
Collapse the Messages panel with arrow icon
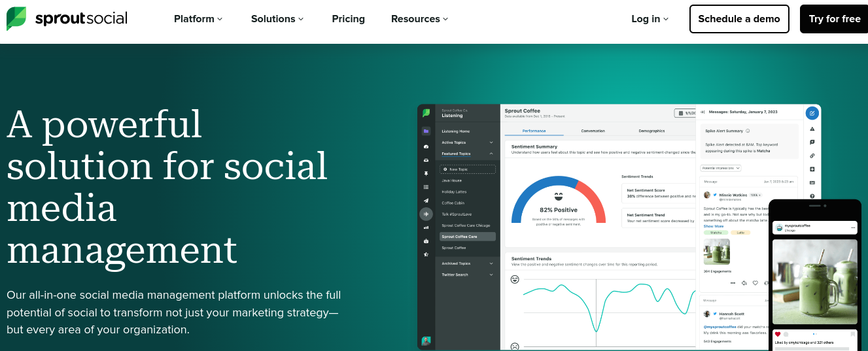(x=702, y=112)
